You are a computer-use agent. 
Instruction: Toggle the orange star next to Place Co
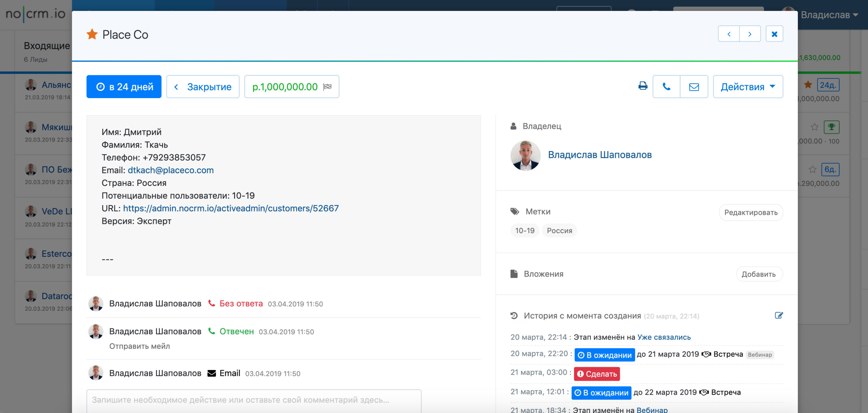click(92, 34)
